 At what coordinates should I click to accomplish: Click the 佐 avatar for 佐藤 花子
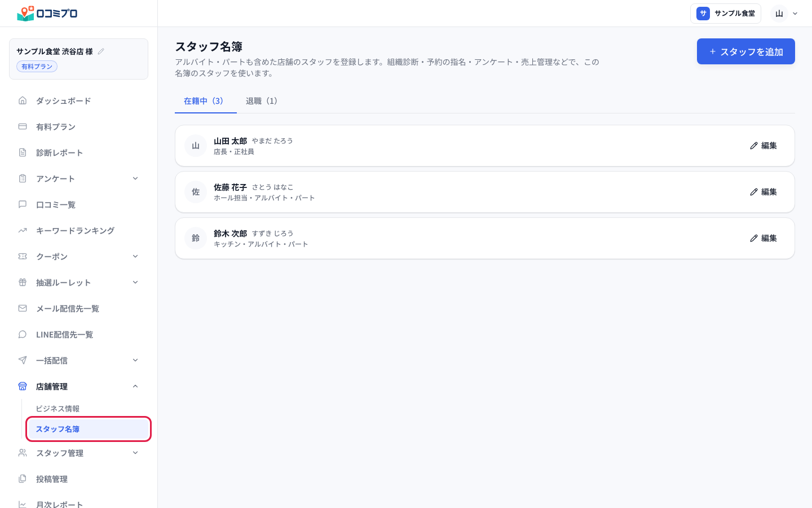[x=196, y=192]
